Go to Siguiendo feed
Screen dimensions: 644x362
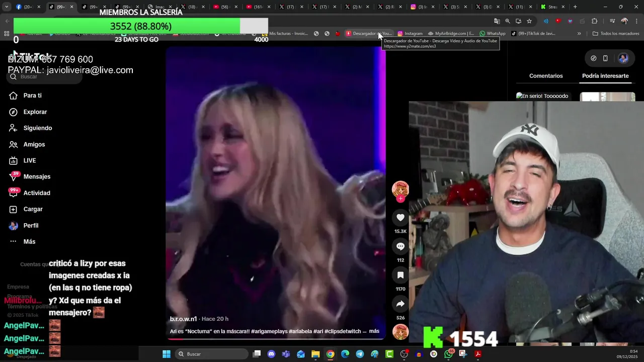38,128
